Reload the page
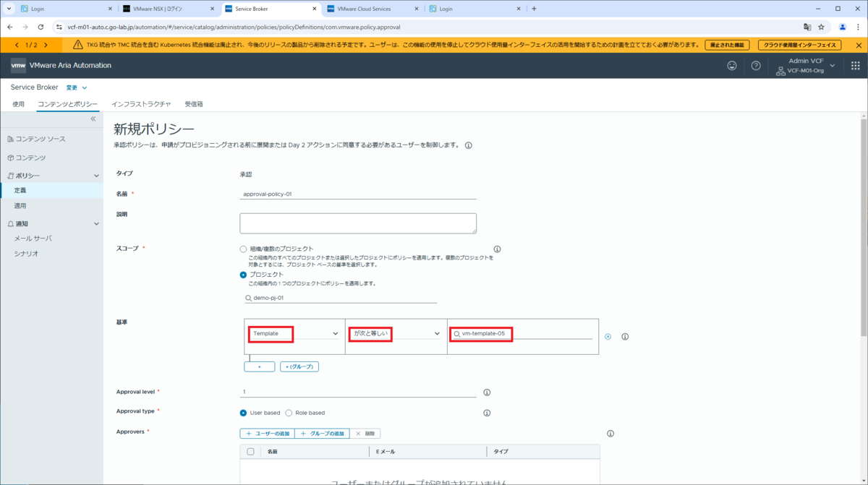Viewport: 868px width, 485px height. (41, 27)
